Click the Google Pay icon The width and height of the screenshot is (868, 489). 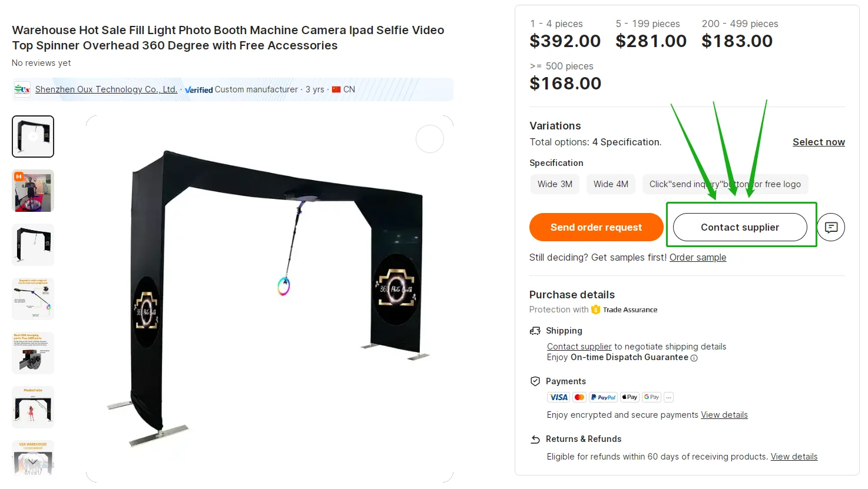tap(651, 397)
